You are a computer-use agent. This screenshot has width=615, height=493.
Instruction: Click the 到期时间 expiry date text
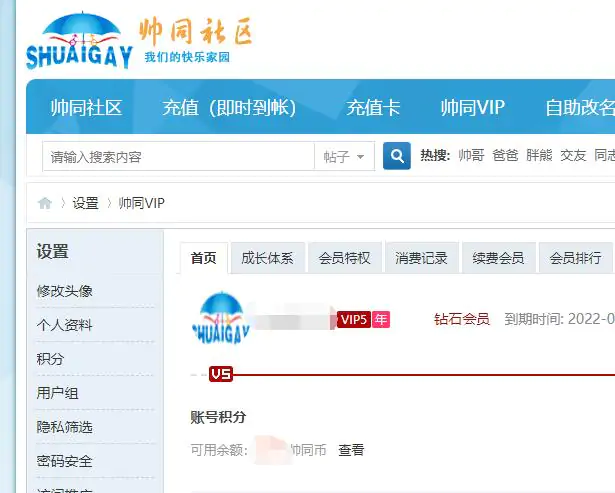coord(560,319)
